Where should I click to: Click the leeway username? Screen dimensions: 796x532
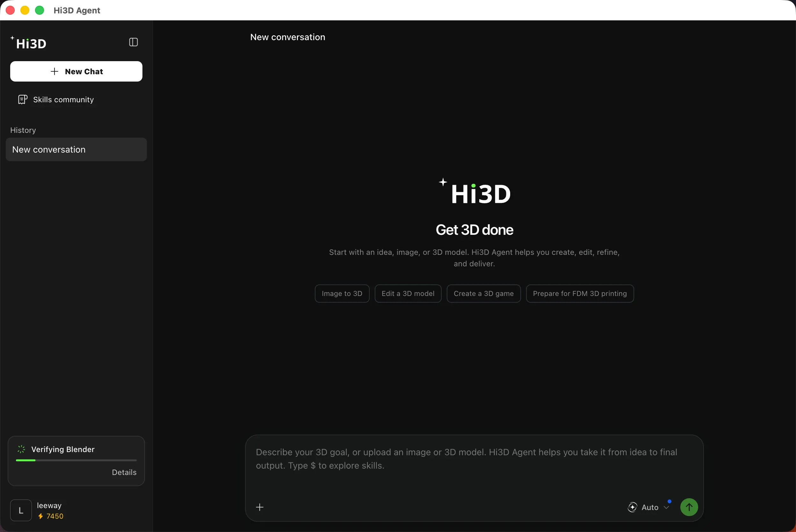[x=49, y=505]
